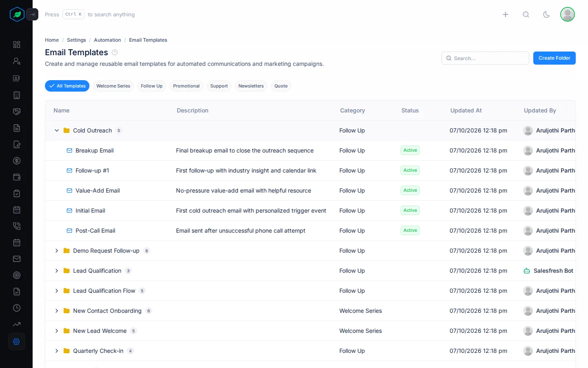Select the Newsletters filter tab
The height and width of the screenshot is (368, 588).
[x=251, y=86]
